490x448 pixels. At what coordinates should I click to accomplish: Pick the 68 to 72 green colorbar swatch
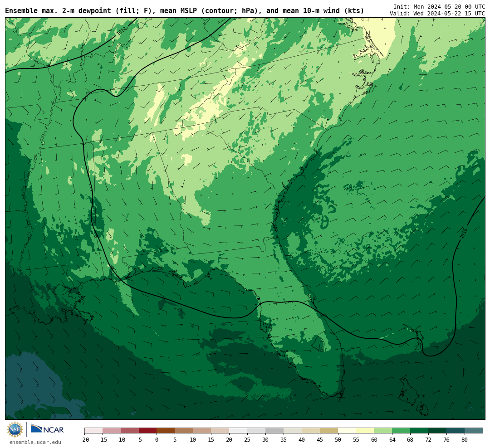pyautogui.click(x=419, y=431)
